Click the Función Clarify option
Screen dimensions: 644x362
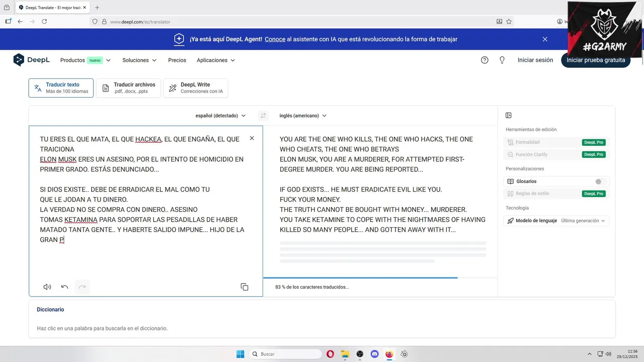click(556, 154)
